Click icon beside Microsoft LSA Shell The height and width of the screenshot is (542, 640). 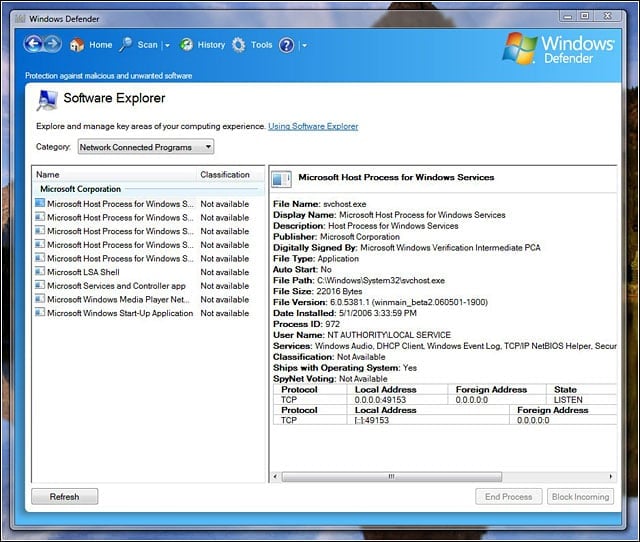click(x=40, y=271)
